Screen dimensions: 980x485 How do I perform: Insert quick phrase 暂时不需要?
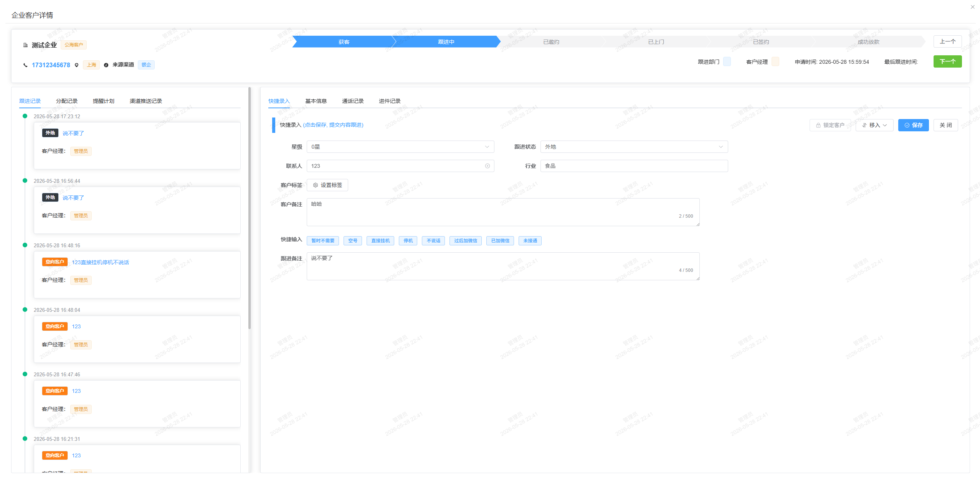point(323,241)
